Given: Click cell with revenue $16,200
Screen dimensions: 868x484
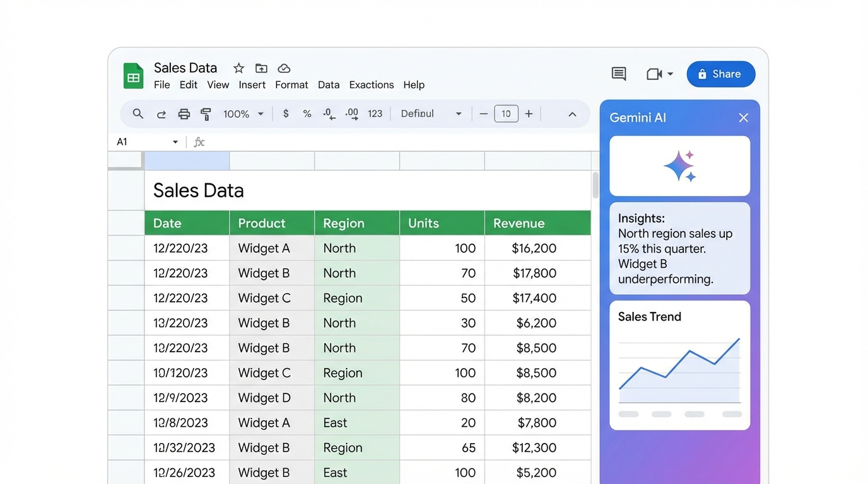Looking at the screenshot, I should click(x=538, y=248).
